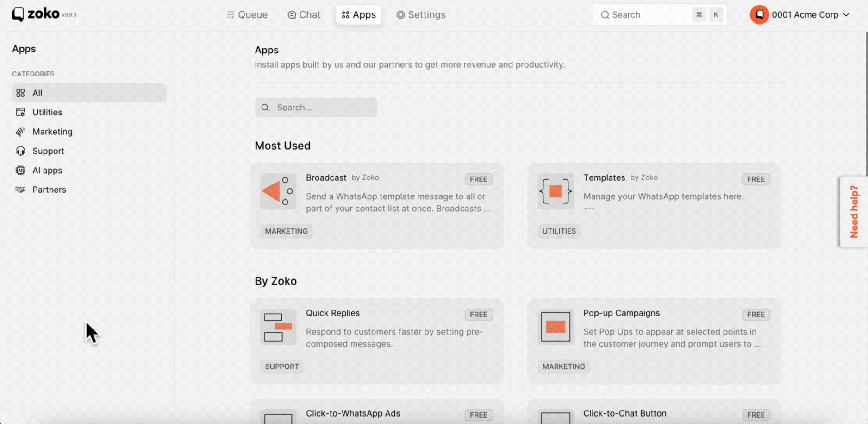Screen dimensions: 868x424
Task: Click the SUPPORT tag on Quick Replies card
Action: 282,367
